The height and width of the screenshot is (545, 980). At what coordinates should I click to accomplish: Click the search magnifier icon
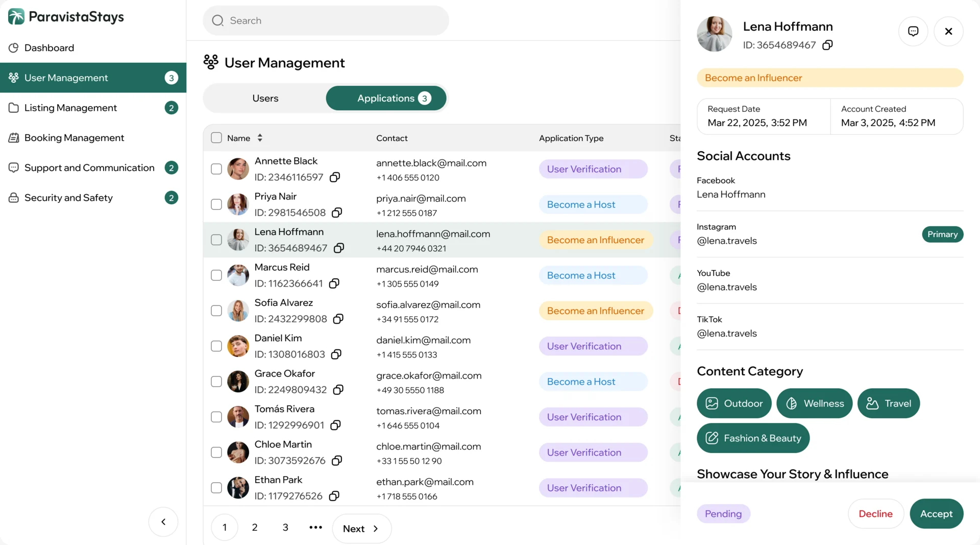[218, 20]
